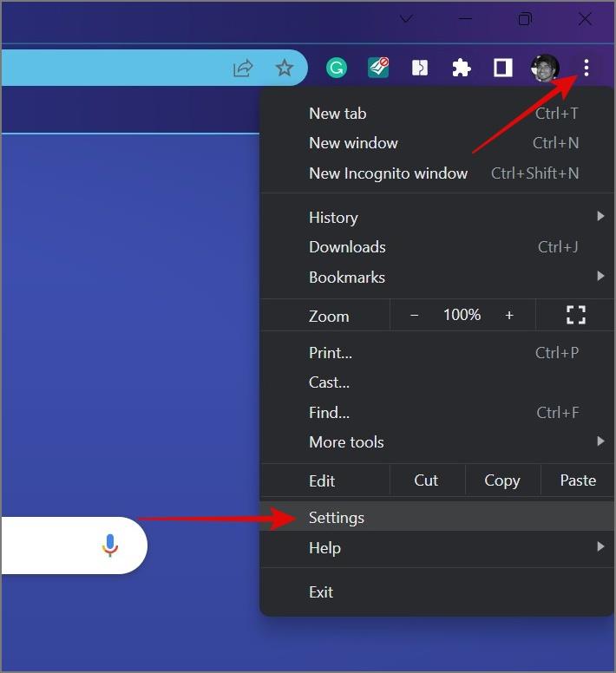Screen dimensions: 616x673
Task: Decrease zoom with the minus button
Action: click(x=414, y=316)
